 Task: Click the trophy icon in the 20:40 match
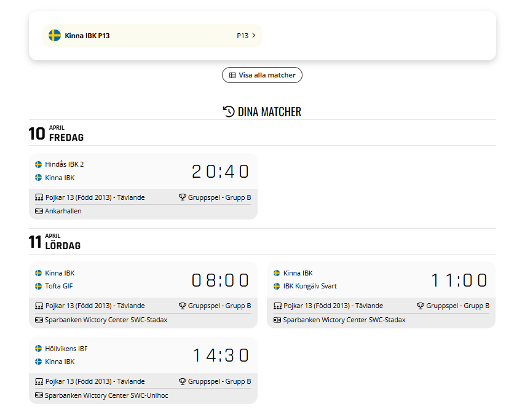click(182, 197)
